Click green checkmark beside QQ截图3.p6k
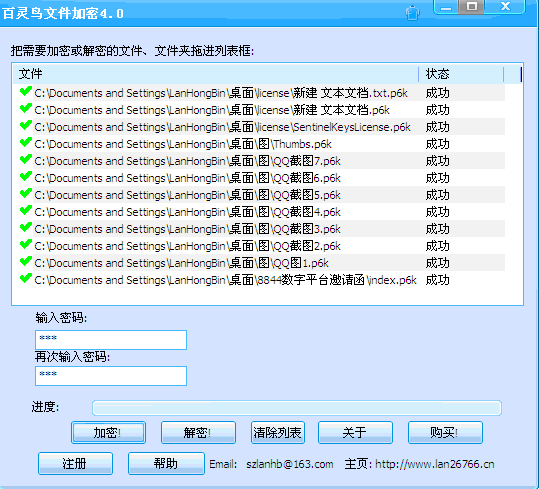This screenshot has height=489, width=539. click(26, 228)
